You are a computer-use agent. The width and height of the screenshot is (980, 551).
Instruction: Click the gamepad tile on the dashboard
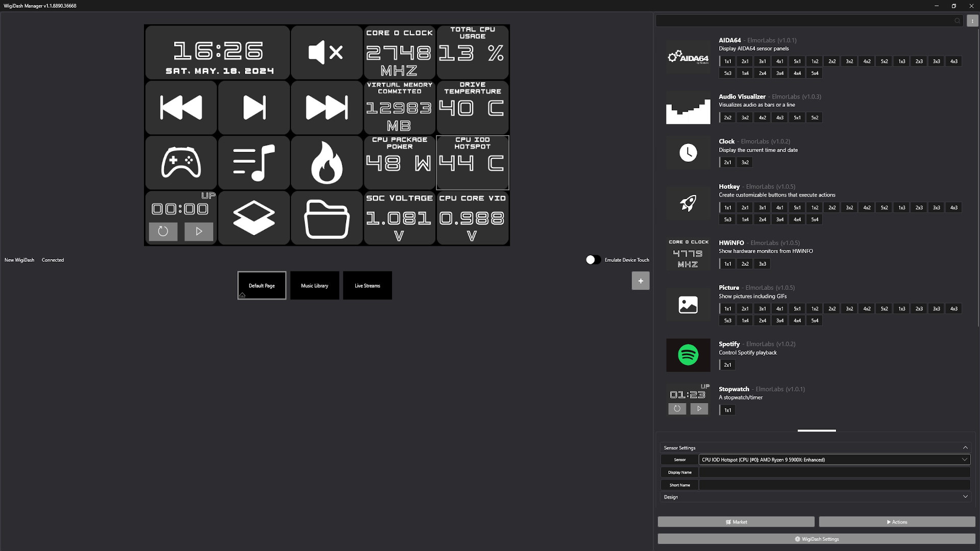(x=181, y=162)
